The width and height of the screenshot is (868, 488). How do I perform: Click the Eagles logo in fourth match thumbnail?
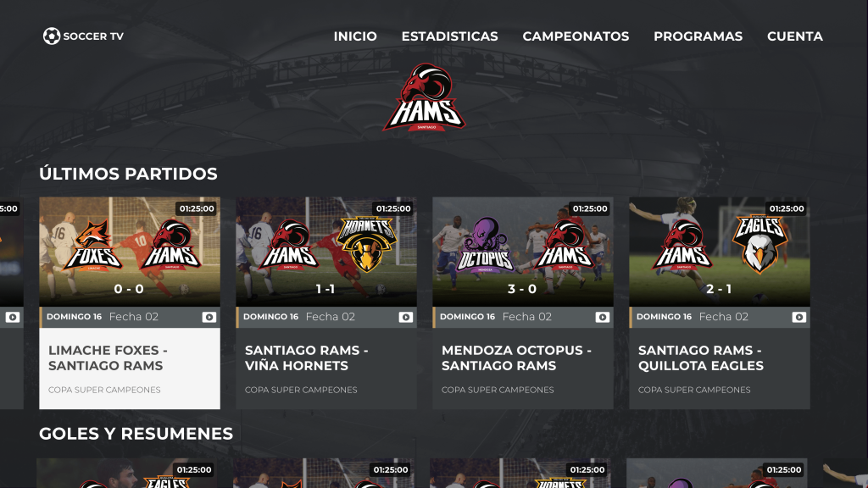(759, 244)
